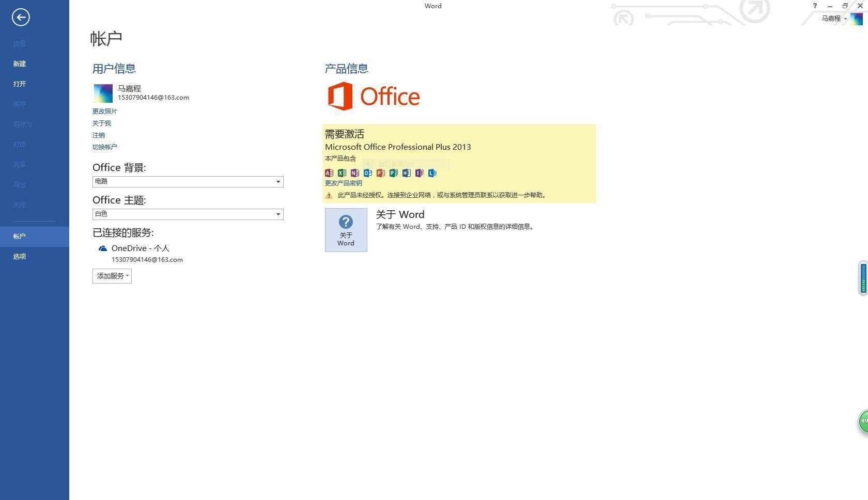
Task: Click the Office logo
Action: (374, 96)
